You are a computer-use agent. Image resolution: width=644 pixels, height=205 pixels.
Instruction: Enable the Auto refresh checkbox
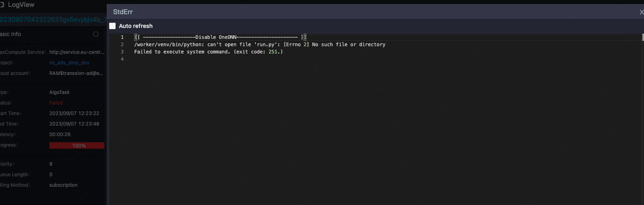pyautogui.click(x=112, y=26)
